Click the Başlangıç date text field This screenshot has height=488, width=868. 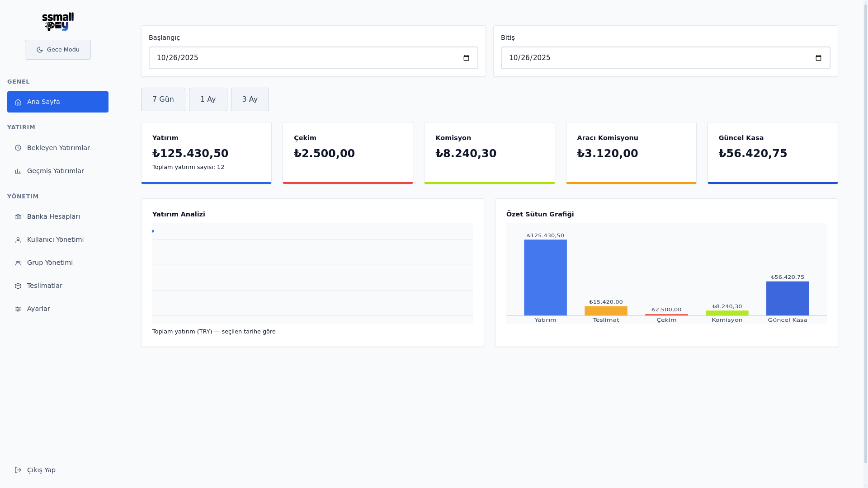(x=271, y=58)
